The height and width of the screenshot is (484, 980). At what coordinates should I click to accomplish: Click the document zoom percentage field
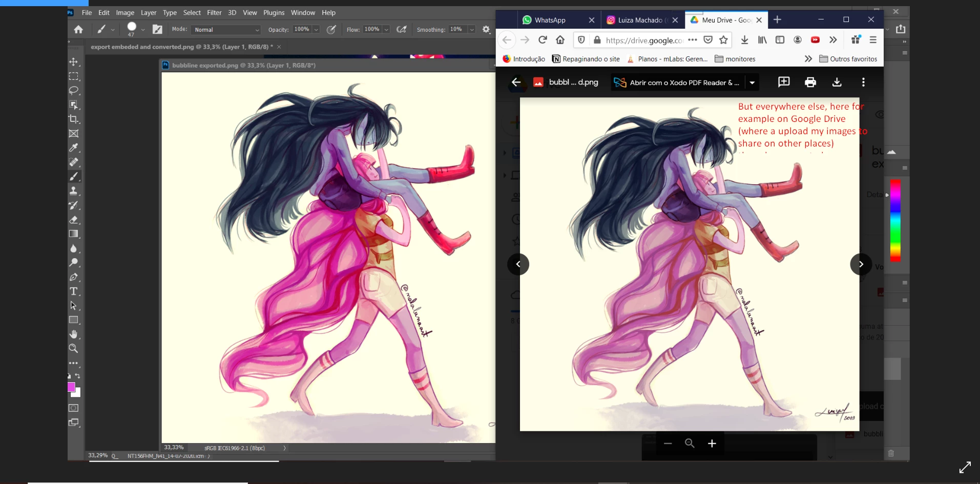[174, 448]
